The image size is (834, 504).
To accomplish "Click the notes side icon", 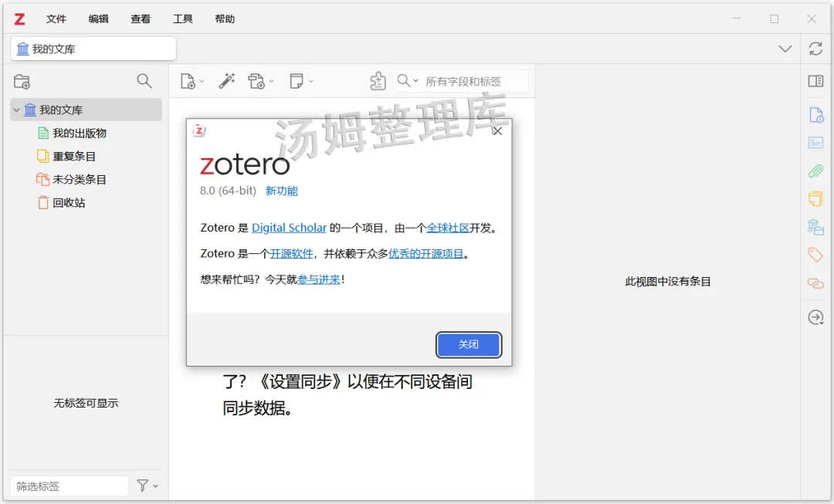I will (x=816, y=199).
